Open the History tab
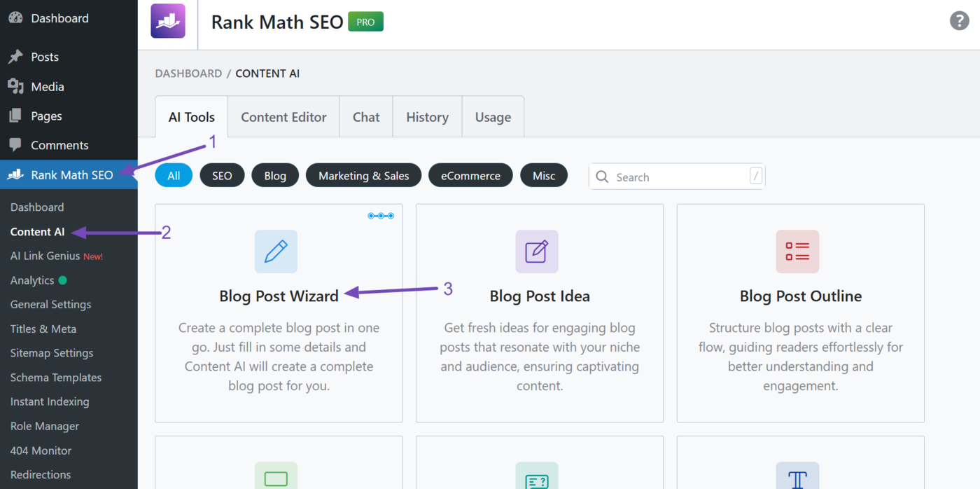The width and height of the screenshot is (980, 489). [427, 117]
